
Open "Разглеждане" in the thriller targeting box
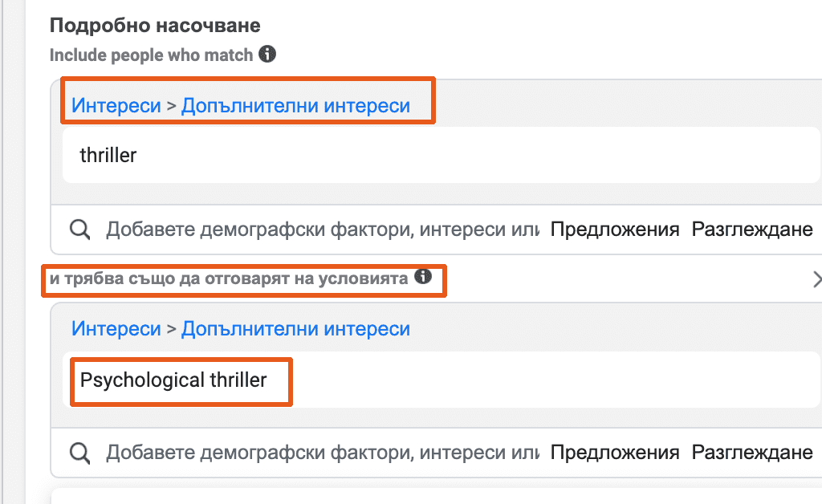click(x=752, y=230)
